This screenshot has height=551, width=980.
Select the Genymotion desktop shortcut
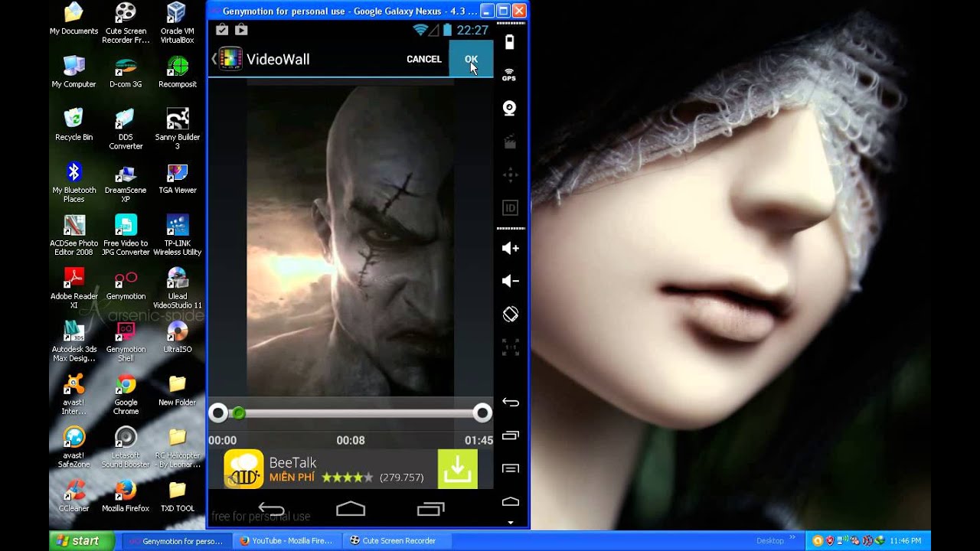pos(126,283)
